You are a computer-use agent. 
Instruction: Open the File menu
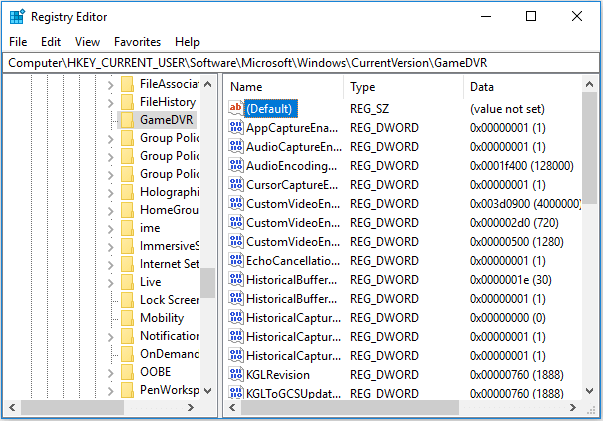[x=18, y=42]
